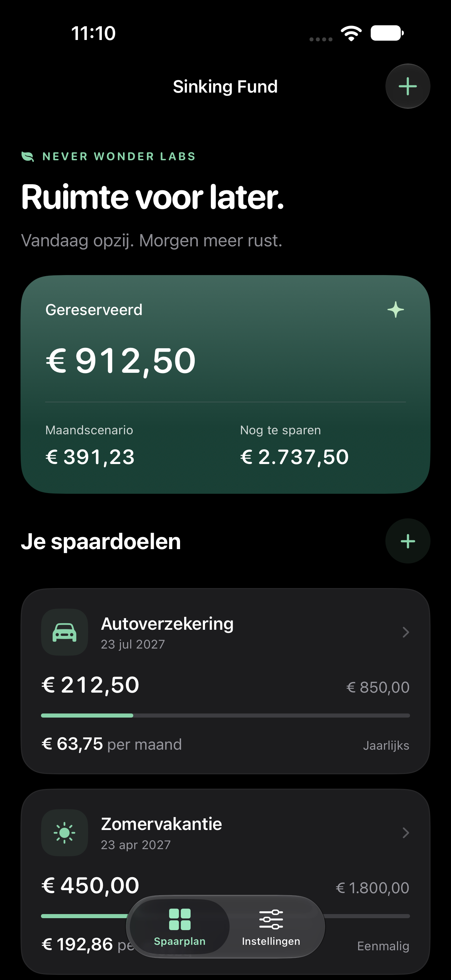Tap the Maandscenario € 391,23 value
Image resolution: width=451 pixels, height=980 pixels.
[90, 457]
